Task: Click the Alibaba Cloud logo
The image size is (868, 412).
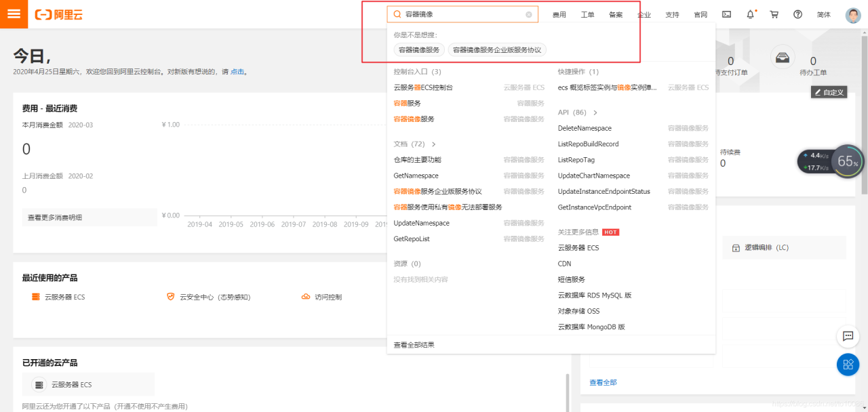Action: pyautogui.click(x=59, y=14)
